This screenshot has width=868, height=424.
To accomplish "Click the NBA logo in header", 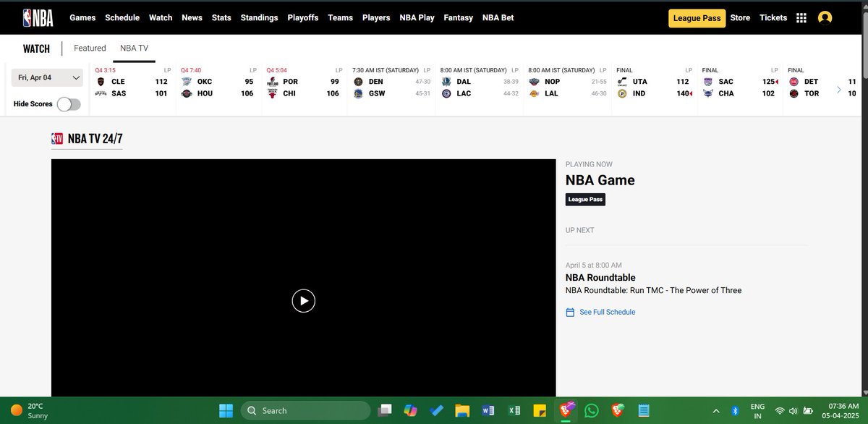I will coord(38,17).
